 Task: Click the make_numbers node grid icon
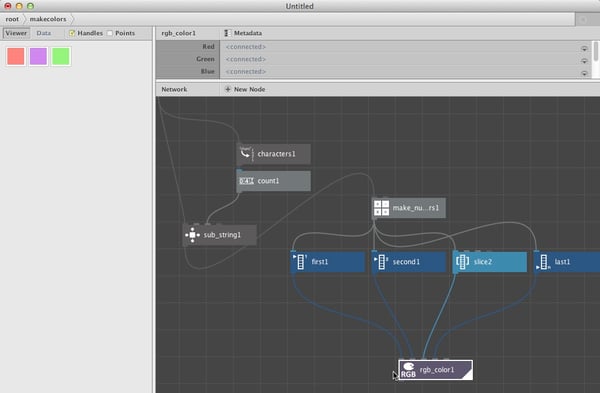click(382, 208)
